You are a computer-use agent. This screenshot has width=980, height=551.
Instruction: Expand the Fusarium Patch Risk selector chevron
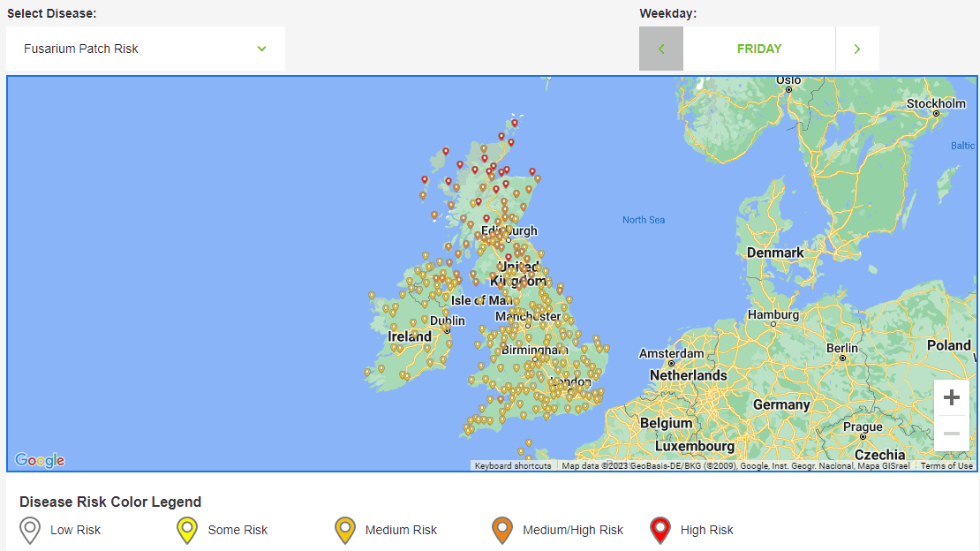[261, 49]
